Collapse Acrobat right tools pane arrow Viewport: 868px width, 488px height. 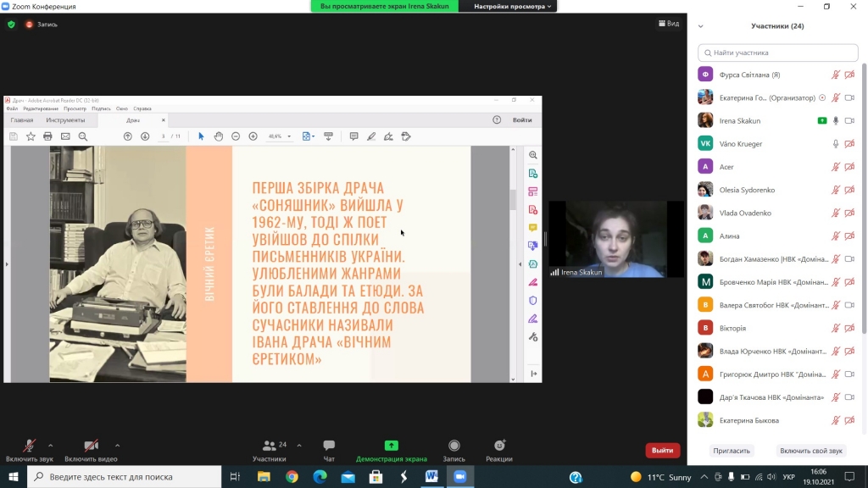click(x=520, y=264)
